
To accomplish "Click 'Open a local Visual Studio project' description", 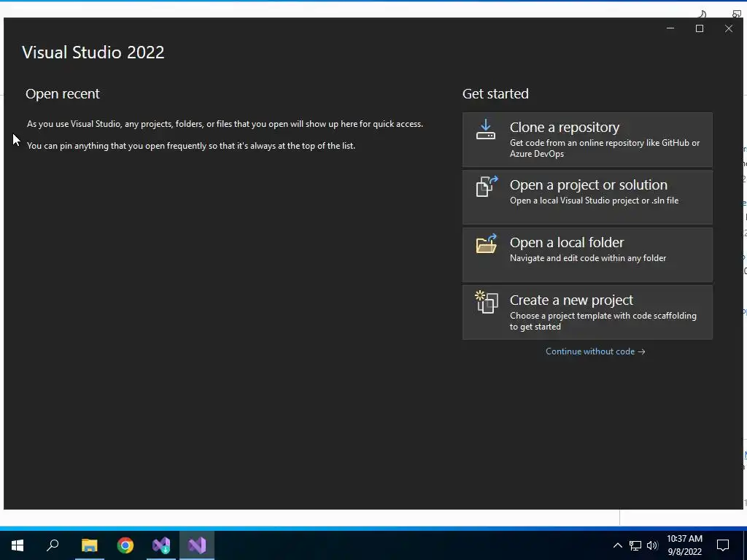I will tap(594, 201).
